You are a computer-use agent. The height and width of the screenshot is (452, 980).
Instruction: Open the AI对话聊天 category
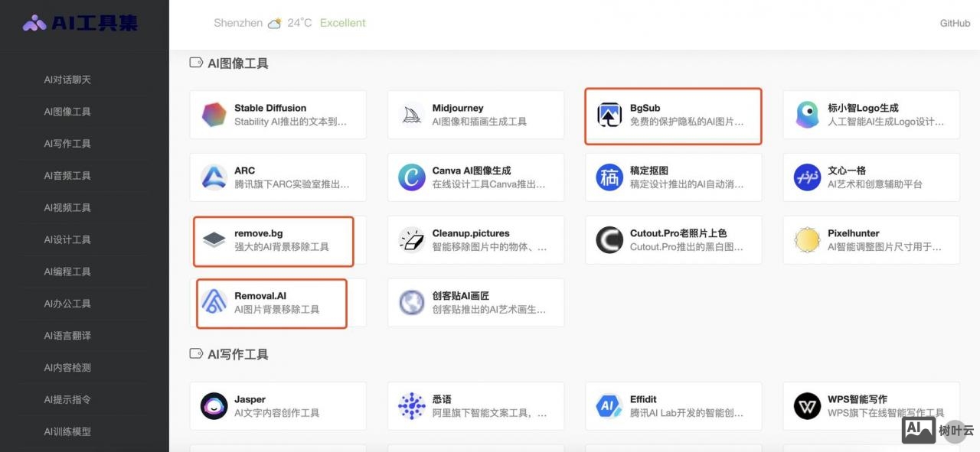pyautogui.click(x=67, y=79)
